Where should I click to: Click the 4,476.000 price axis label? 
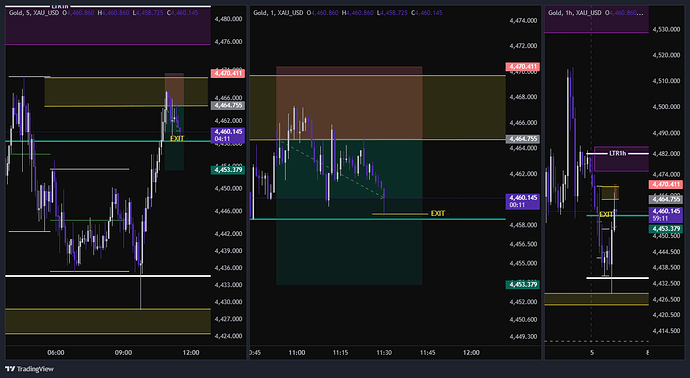point(228,42)
